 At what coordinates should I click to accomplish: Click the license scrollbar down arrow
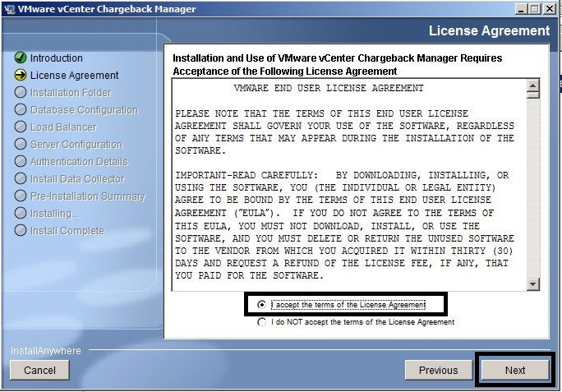pos(532,284)
